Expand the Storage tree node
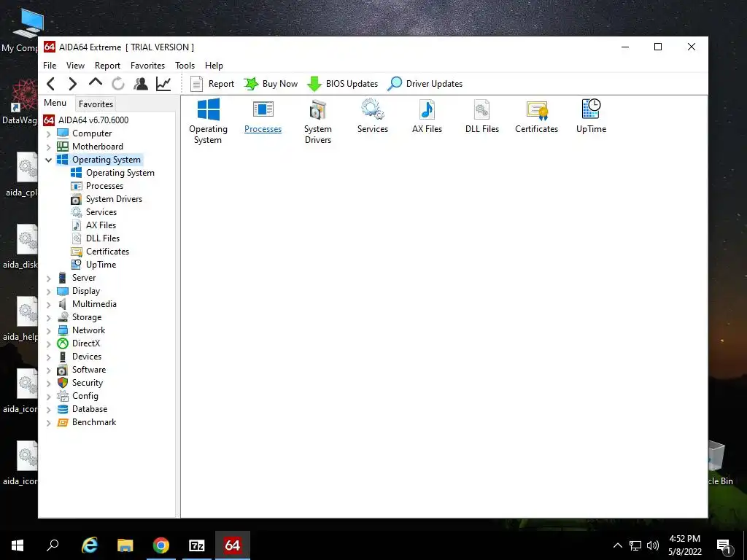747x560 pixels. pos(49,318)
